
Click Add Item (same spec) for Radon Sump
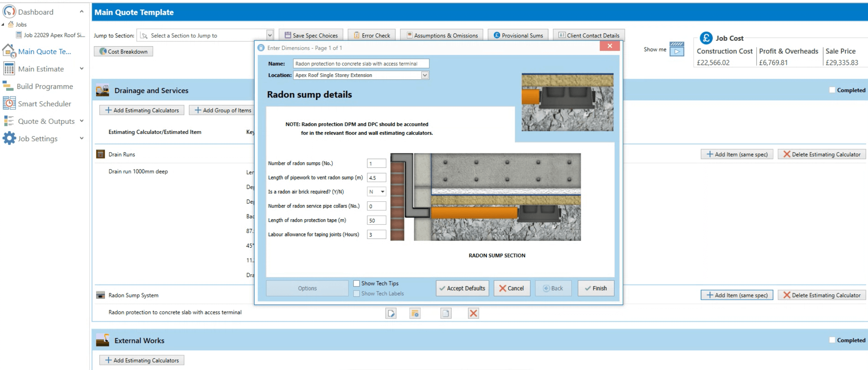point(737,295)
